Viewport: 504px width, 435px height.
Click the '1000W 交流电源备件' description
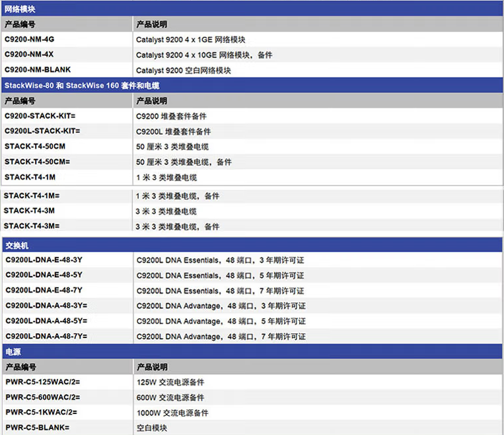[x=172, y=413]
